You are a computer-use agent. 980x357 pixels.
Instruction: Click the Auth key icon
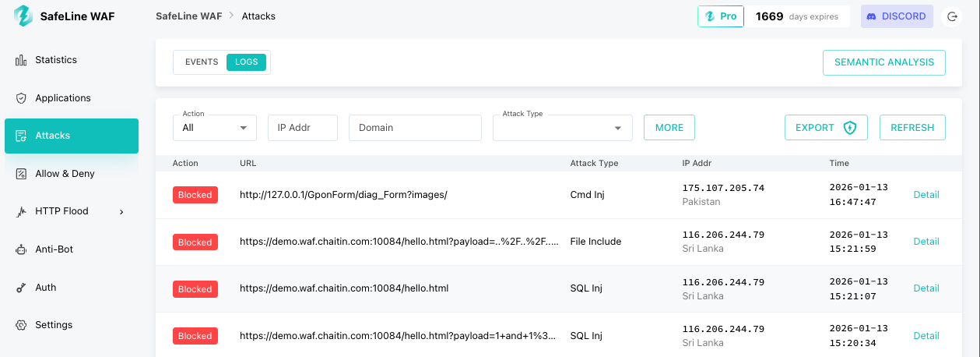(x=21, y=288)
